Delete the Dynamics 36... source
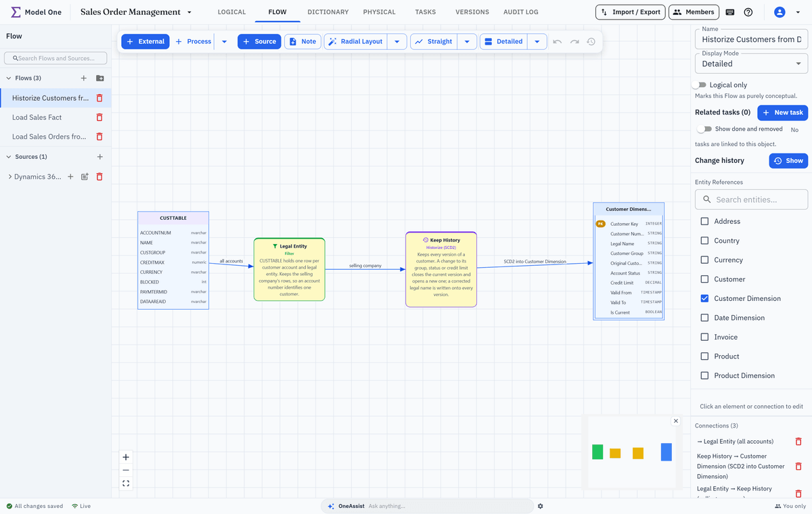 [x=99, y=177]
